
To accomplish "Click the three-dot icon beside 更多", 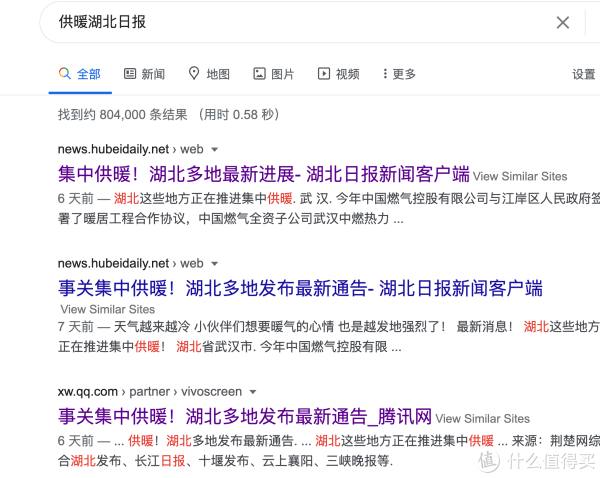I will pyautogui.click(x=385, y=73).
